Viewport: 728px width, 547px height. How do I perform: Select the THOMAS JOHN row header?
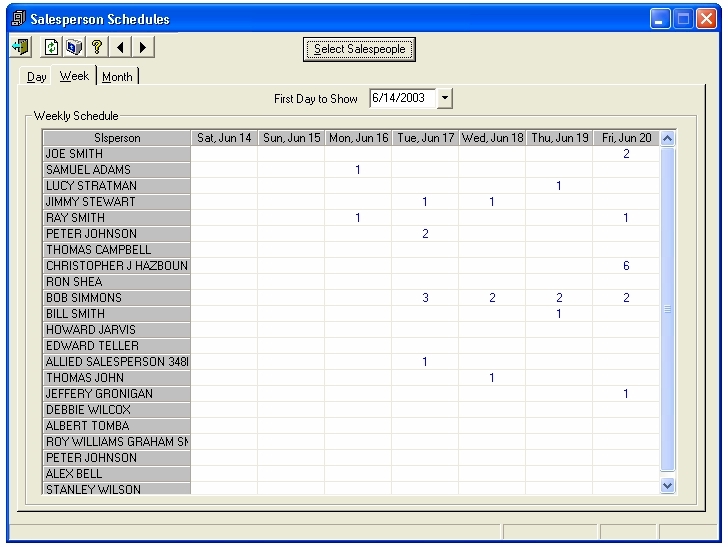(117, 378)
